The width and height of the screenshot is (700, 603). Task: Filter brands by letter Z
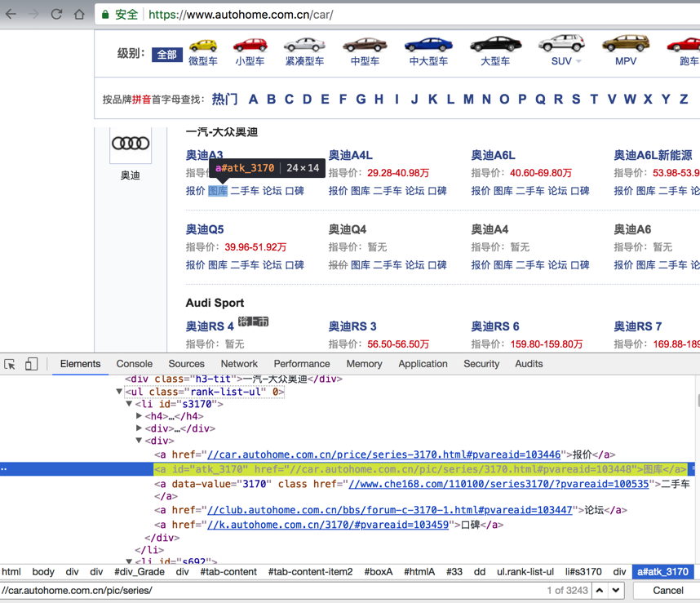click(x=684, y=99)
